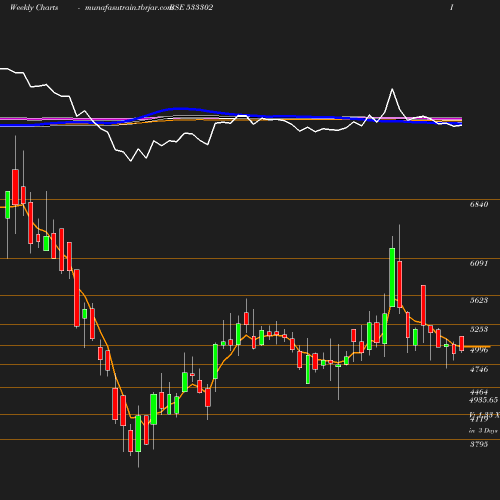Click the 'in 3 Days' text
The image size is (500, 500).
483,430
